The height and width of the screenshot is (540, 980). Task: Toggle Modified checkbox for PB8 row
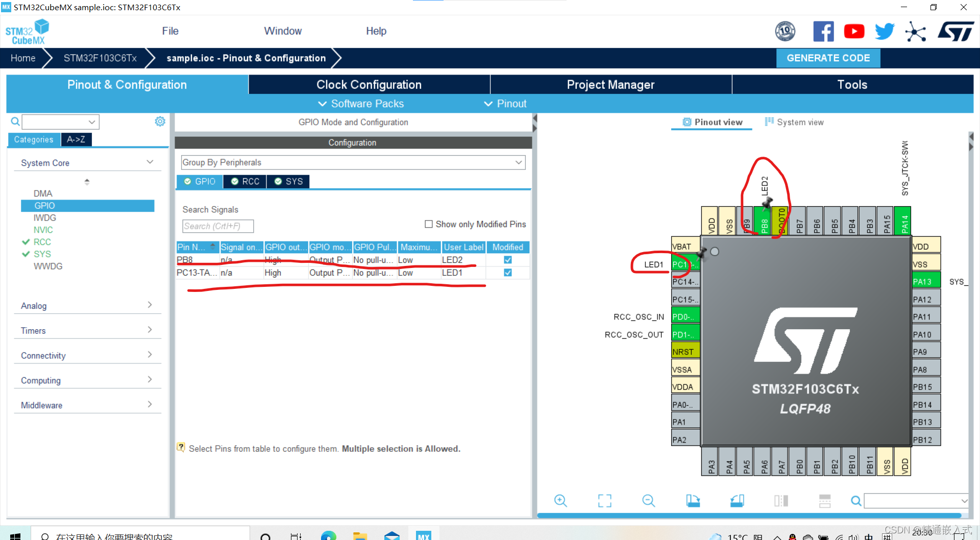coord(508,260)
